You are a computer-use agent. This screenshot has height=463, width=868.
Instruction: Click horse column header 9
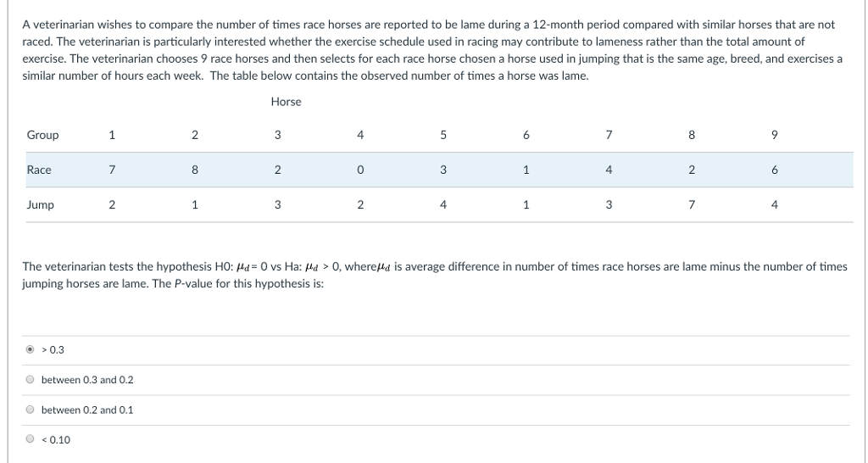click(774, 135)
